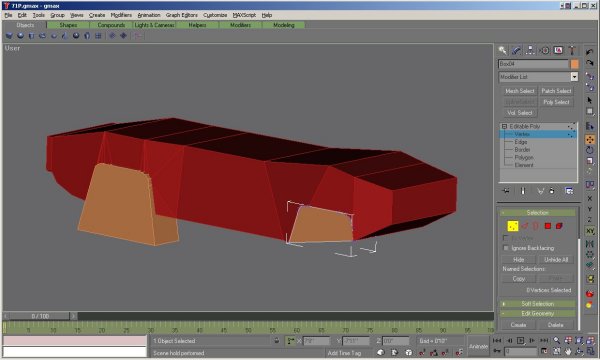The image size is (600, 360).
Task: Select the Move transform tool
Action: click(x=590, y=139)
